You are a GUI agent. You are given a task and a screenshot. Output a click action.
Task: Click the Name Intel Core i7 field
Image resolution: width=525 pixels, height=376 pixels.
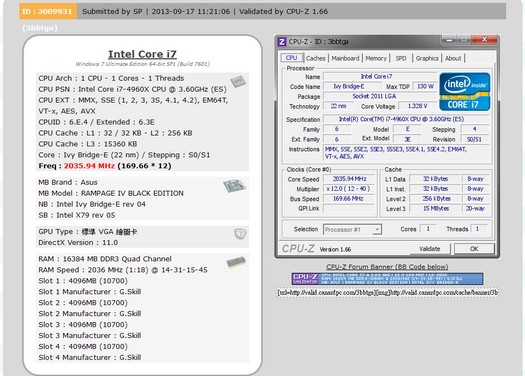380,76
